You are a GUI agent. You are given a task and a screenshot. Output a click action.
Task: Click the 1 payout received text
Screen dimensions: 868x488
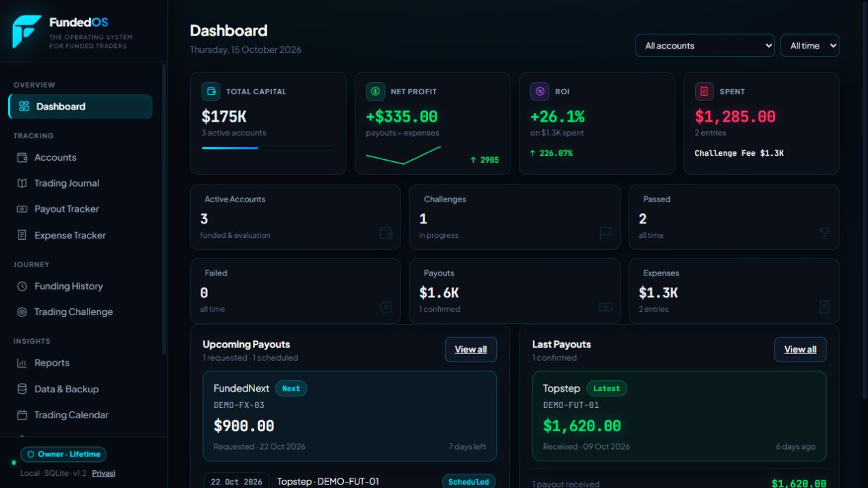point(566,484)
